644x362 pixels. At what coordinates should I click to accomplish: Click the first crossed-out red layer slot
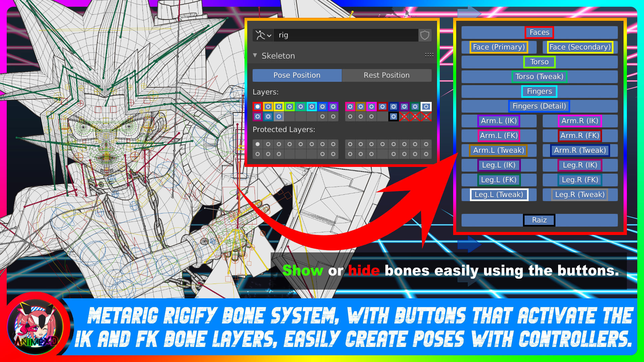[404, 117]
